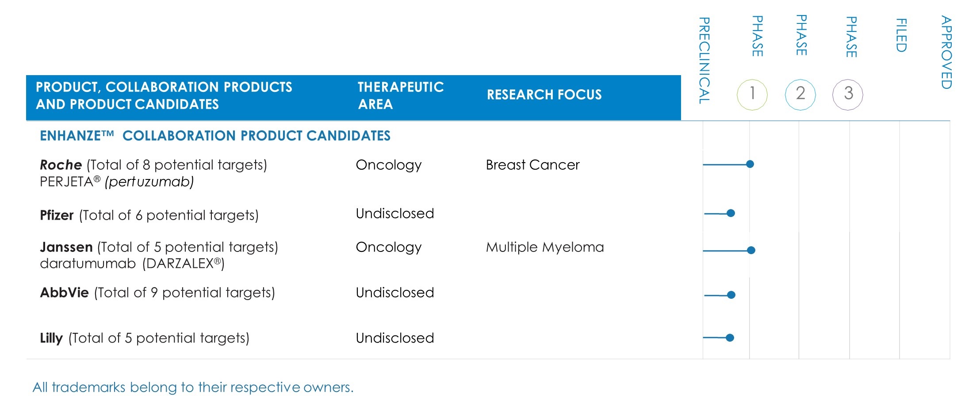The width and height of the screenshot is (980, 396).
Task: Click the Phase 2 circle icon
Action: (800, 94)
